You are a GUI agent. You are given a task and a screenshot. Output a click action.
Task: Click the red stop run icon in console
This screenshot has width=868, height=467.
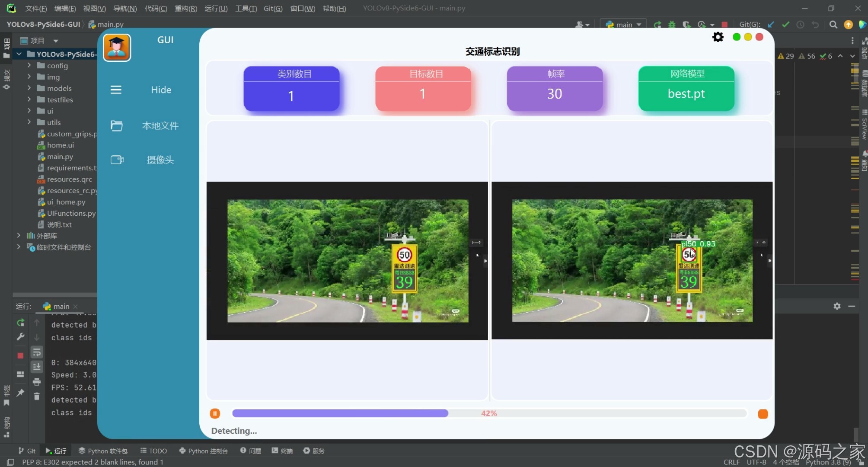click(x=20, y=355)
